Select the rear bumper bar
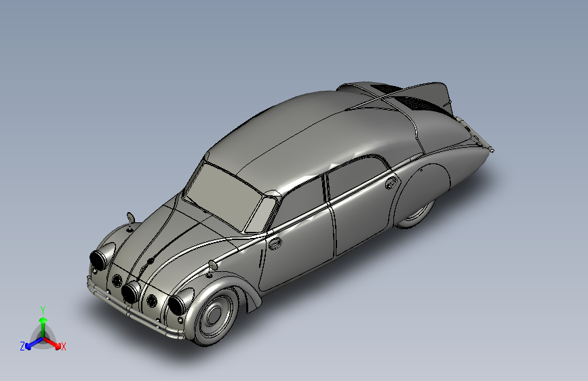This screenshot has height=381, width=588. [475, 135]
